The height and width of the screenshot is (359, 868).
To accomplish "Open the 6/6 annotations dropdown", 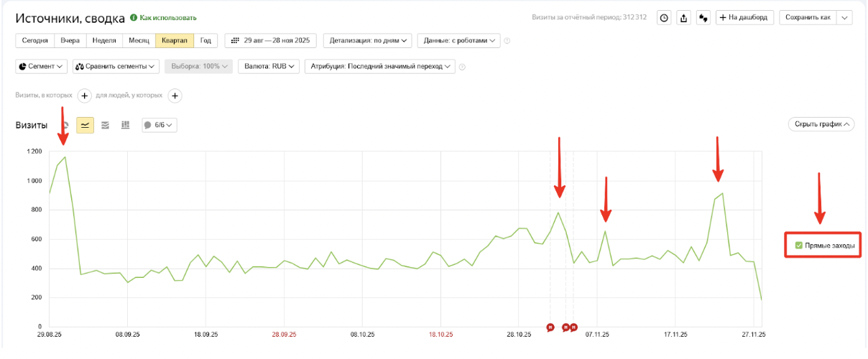I will click(x=160, y=125).
